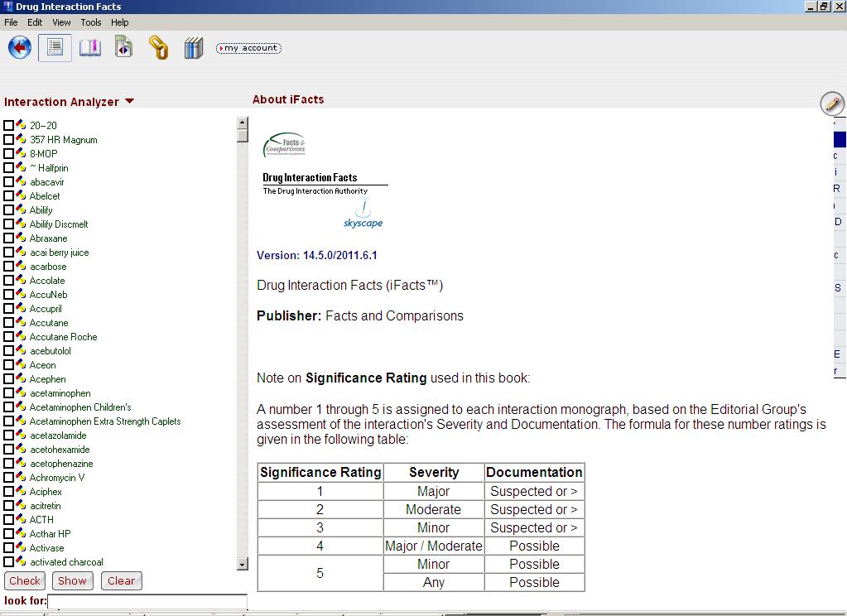The image size is (847, 616).
Task: Click the blue back arrow icon
Action: pos(20,48)
